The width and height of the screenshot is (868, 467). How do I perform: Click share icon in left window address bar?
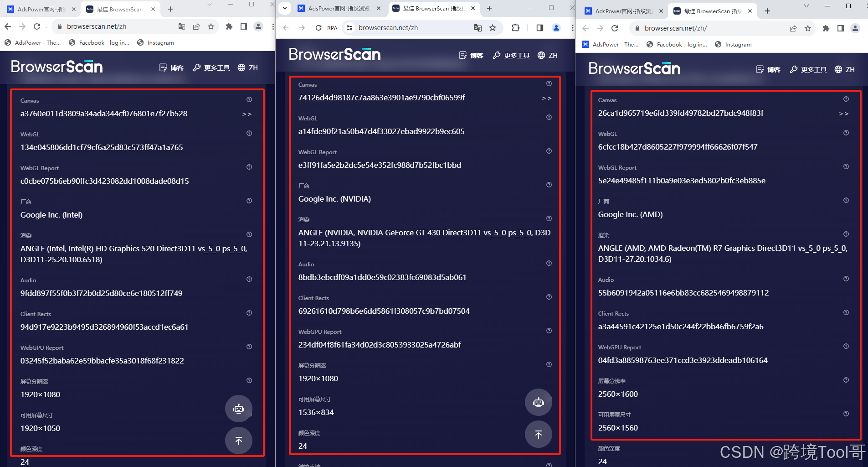click(x=196, y=26)
